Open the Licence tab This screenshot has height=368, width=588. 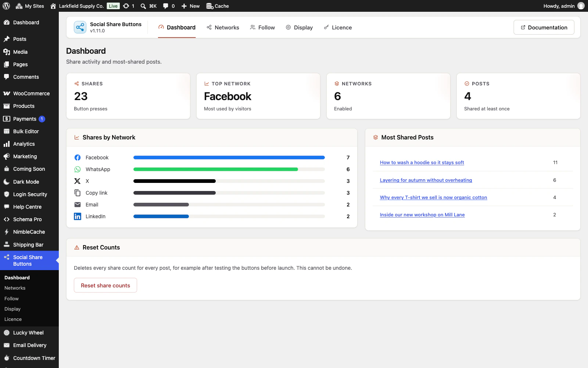(x=338, y=28)
